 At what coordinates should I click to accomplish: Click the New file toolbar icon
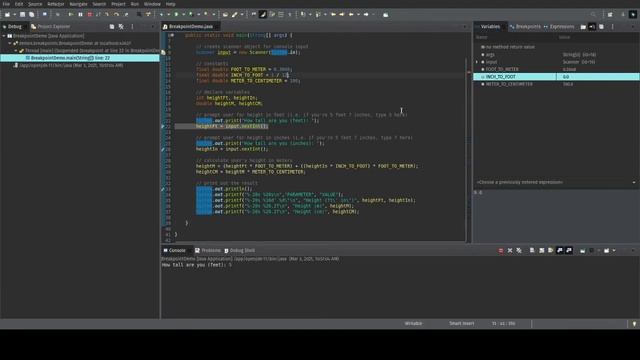point(7,14)
